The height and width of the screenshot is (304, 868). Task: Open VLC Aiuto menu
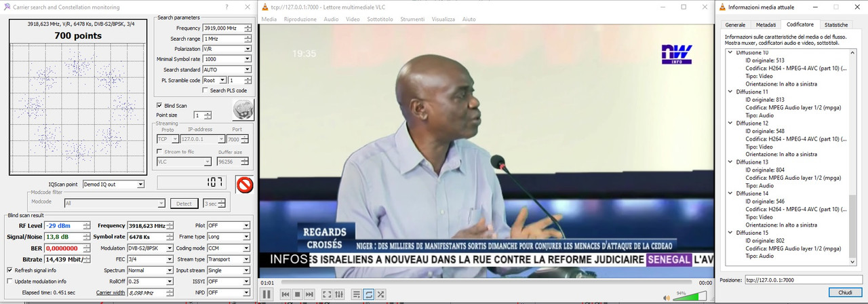[x=469, y=19]
